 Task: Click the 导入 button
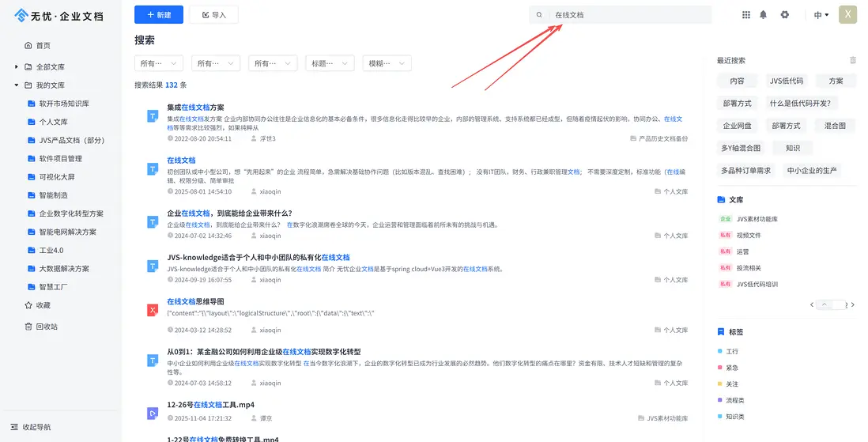[213, 14]
